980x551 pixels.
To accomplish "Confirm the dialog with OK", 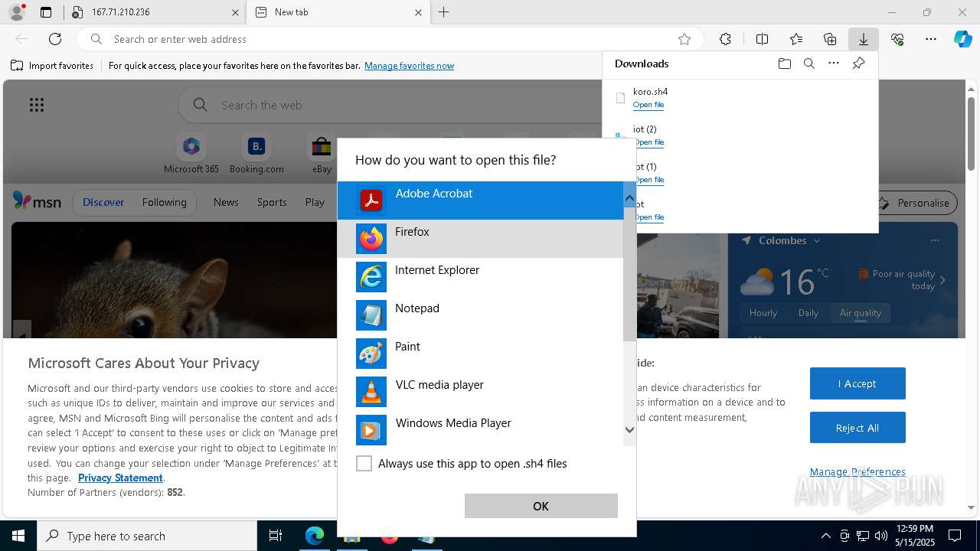I will point(541,506).
